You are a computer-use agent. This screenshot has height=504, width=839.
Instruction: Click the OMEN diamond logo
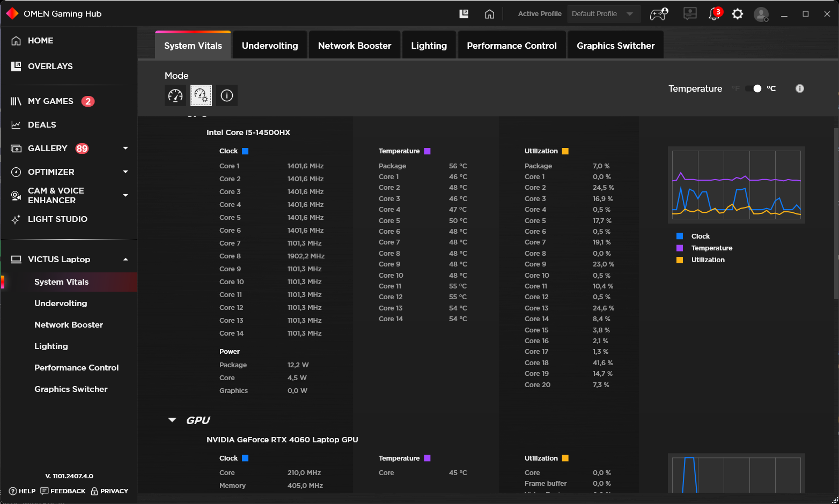pyautogui.click(x=12, y=13)
